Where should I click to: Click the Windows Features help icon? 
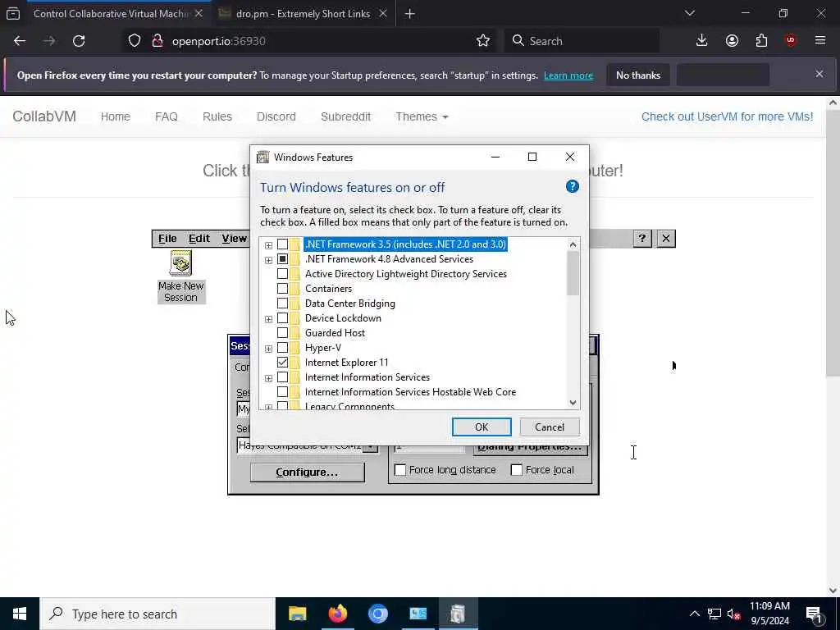(x=572, y=186)
